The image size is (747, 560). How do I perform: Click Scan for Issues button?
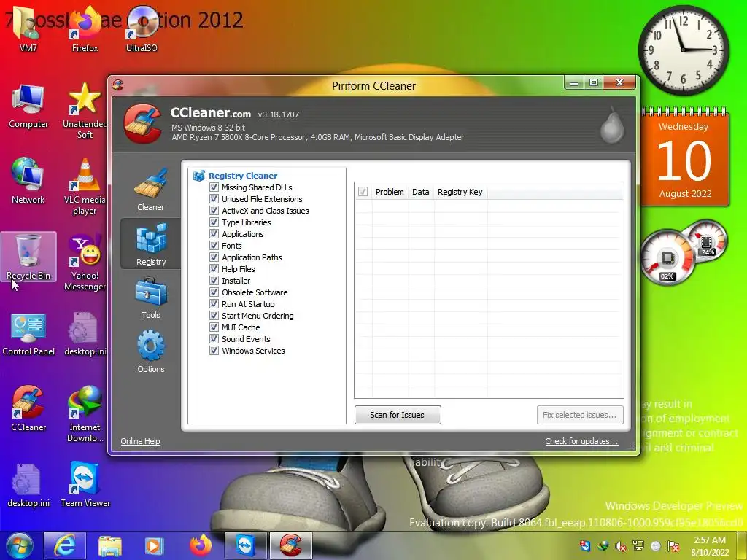click(x=398, y=415)
